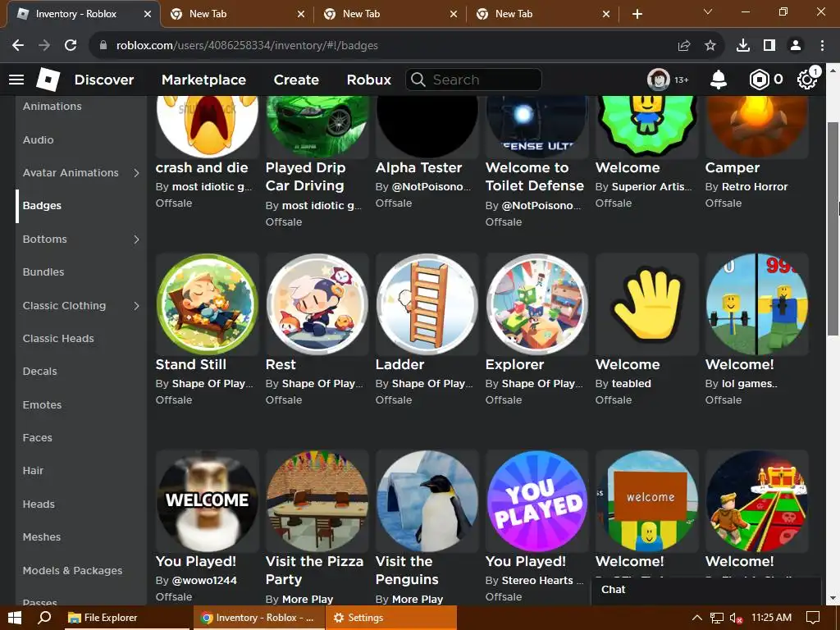Open the settings gear in Roblox header
840x630 pixels.
807,80
